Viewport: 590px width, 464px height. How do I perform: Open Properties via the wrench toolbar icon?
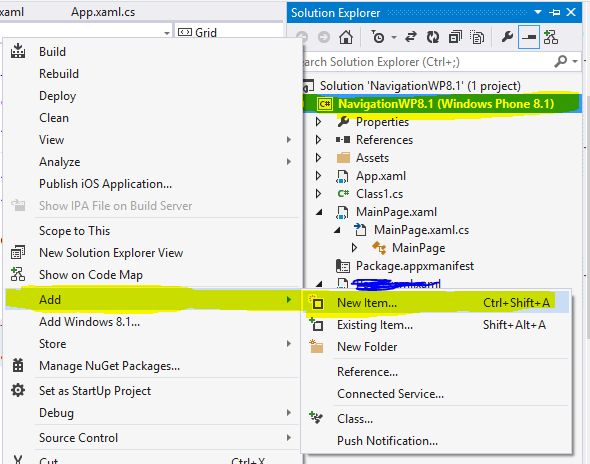507,37
